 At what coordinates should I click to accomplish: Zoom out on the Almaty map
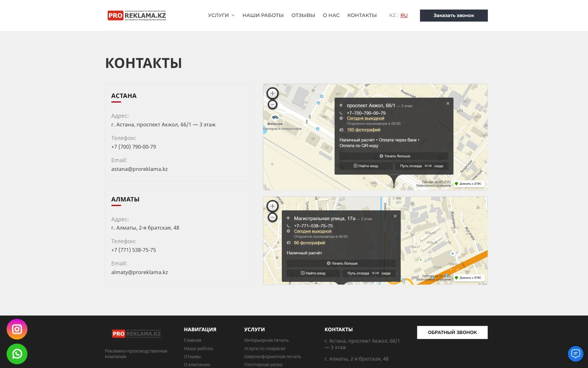click(272, 217)
